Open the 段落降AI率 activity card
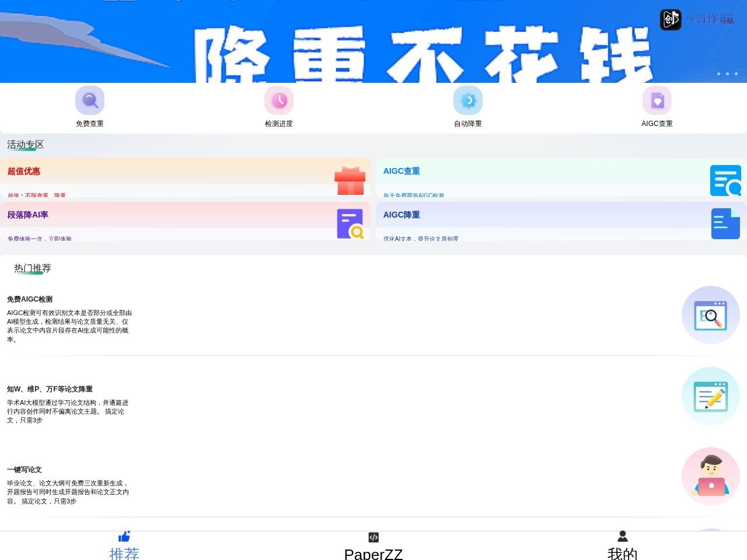The image size is (747, 560). click(x=186, y=221)
